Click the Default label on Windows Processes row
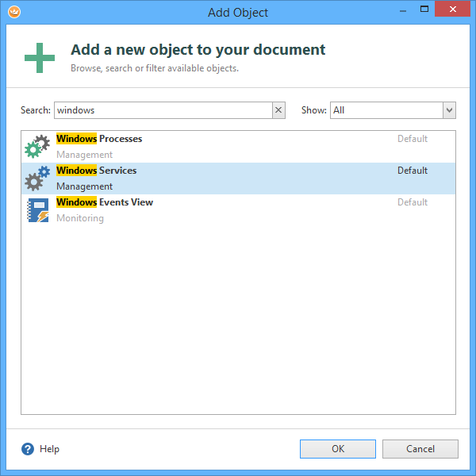Screen dimensions: 476x476 [413, 139]
